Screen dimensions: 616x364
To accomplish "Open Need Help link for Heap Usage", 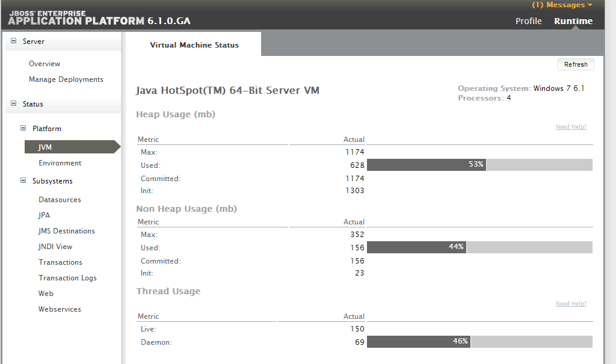I will click(571, 127).
